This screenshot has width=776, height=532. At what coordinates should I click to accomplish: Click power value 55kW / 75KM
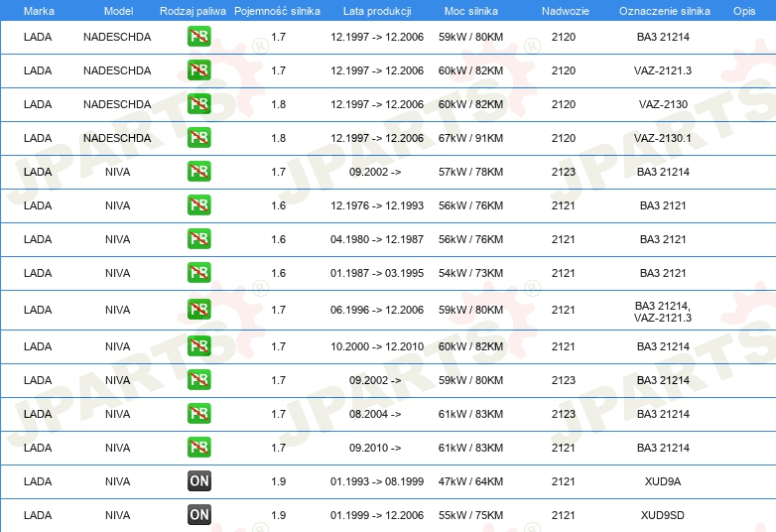point(470,515)
